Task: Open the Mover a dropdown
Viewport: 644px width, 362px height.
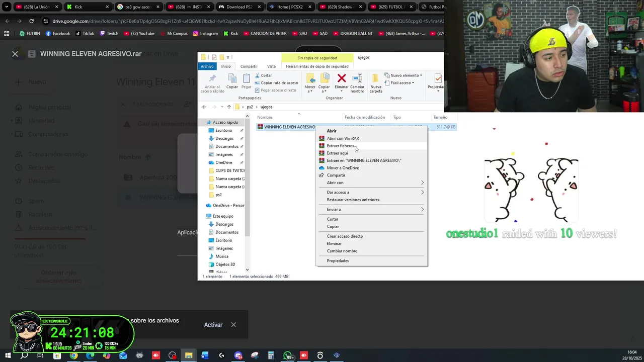Action: [x=310, y=83]
